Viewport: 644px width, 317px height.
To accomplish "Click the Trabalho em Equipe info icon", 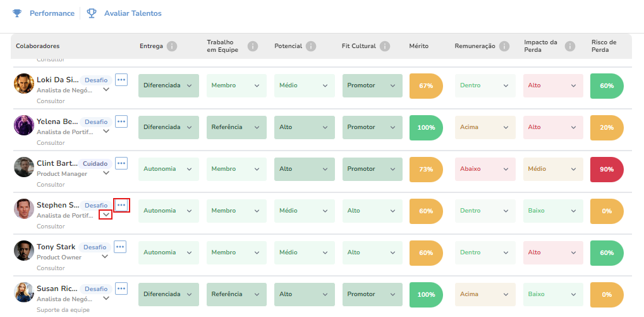I will click(x=253, y=46).
